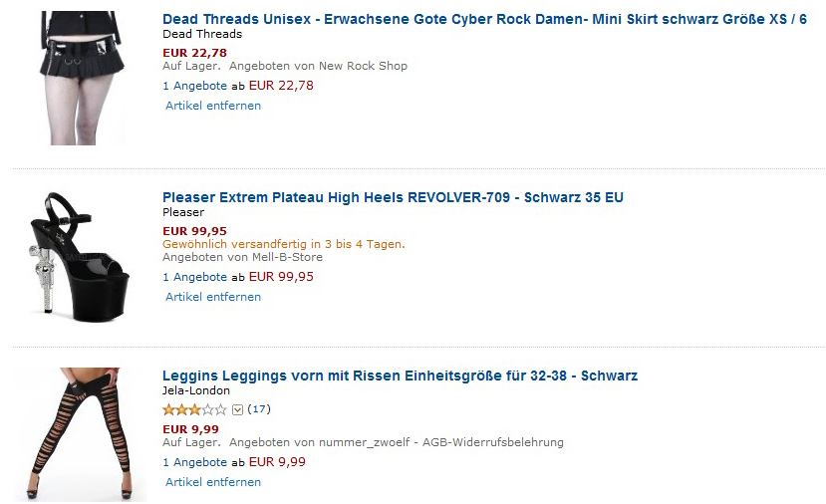Expand the rating dropdown arrow beside stars
Screen dimensions: 826x504
pyautogui.click(x=237, y=409)
